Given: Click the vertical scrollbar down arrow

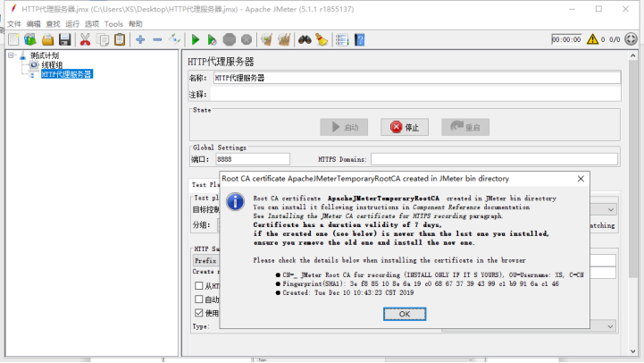Looking at the screenshot, I should coord(633,351).
